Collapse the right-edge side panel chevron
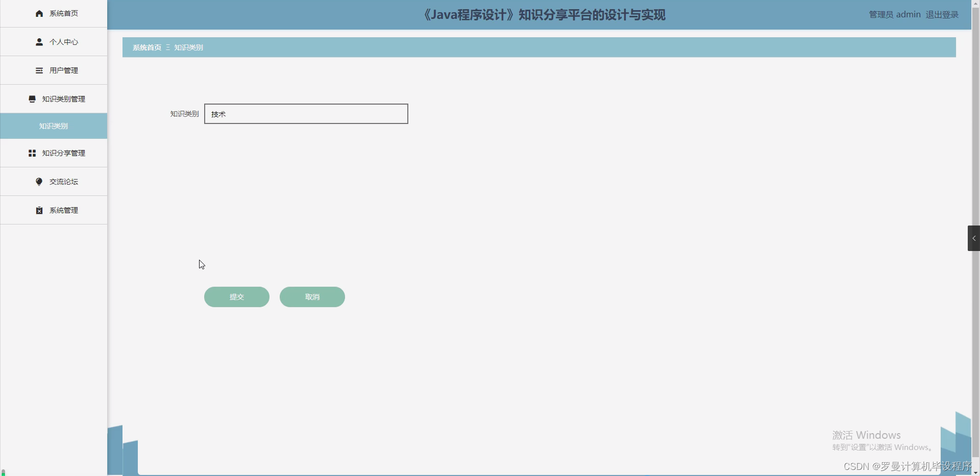The image size is (980, 476). (x=973, y=238)
